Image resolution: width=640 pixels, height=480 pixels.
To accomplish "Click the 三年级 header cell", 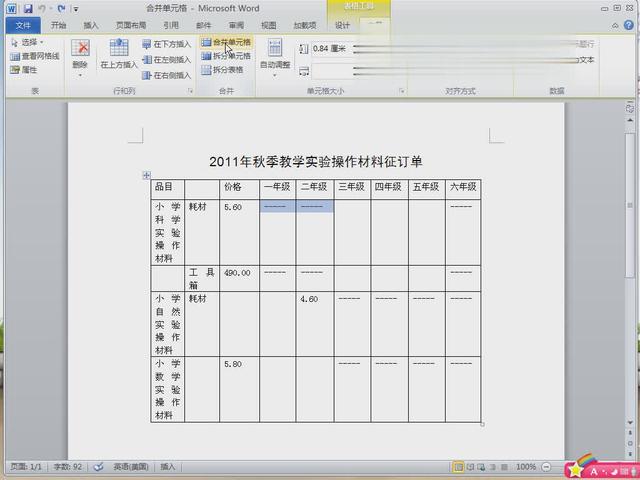I will pos(352,189).
